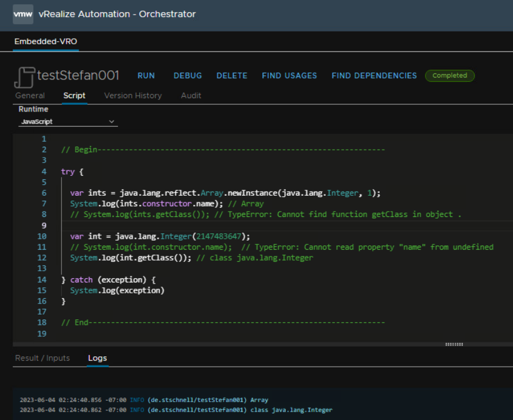The image size is (513, 420).
Task: Click the scroll icon beside testStefan001
Action: pyautogui.click(x=24, y=76)
